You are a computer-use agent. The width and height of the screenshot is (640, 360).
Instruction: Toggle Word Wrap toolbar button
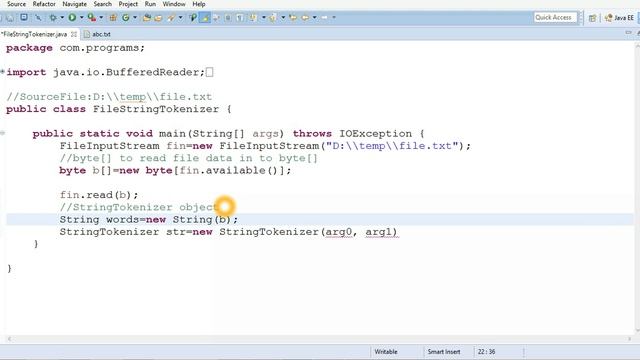pos(216,18)
